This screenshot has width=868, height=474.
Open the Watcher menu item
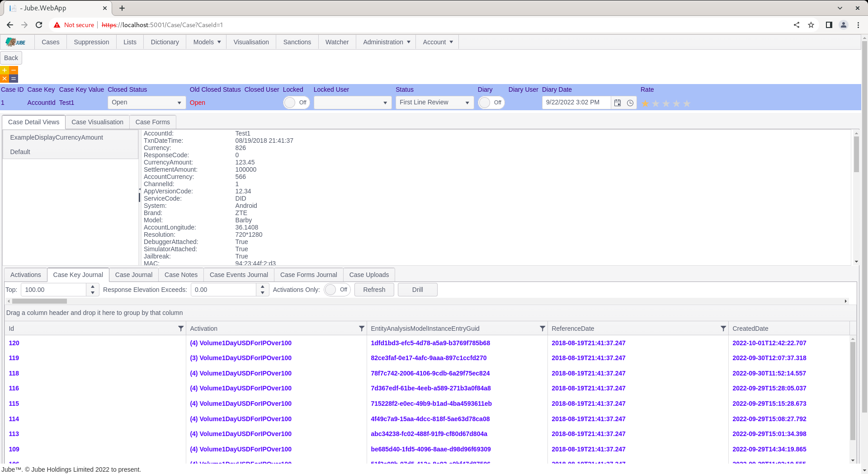pyautogui.click(x=337, y=42)
